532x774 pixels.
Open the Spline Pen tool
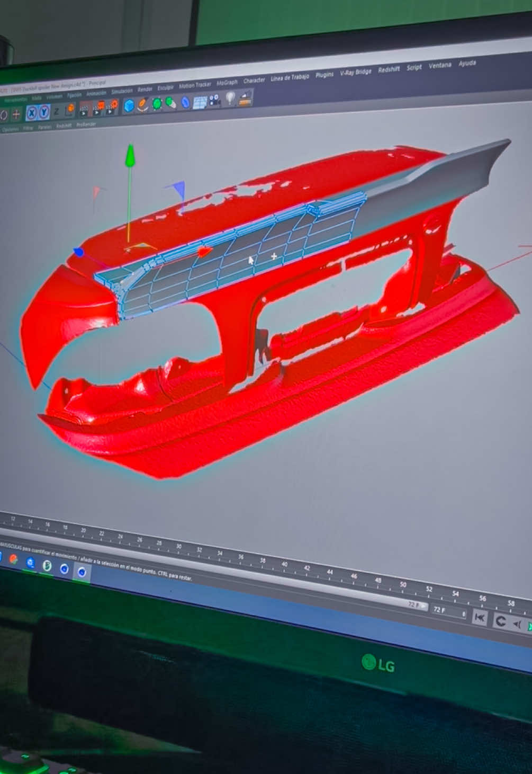pyautogui.click(x=142, y=104)
